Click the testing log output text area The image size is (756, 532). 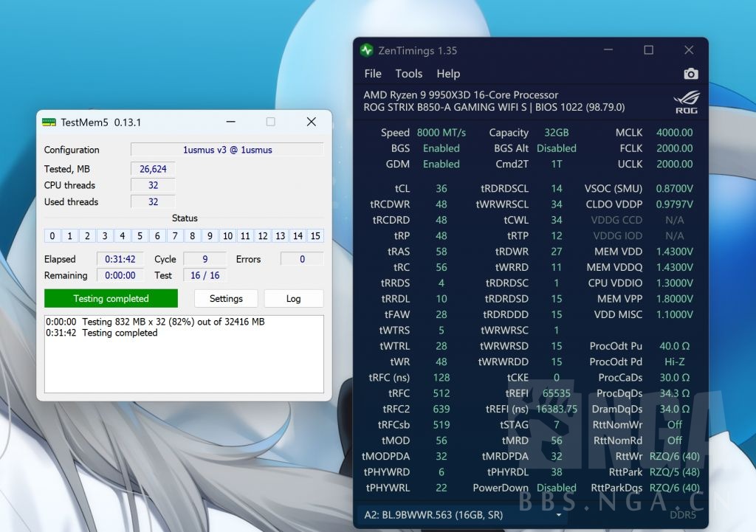click(x=184, y=362)
